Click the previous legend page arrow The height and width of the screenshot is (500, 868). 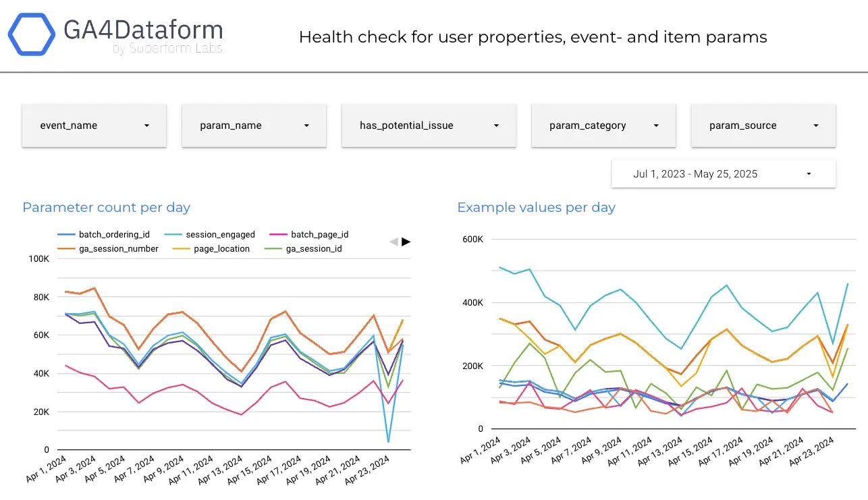394,242
